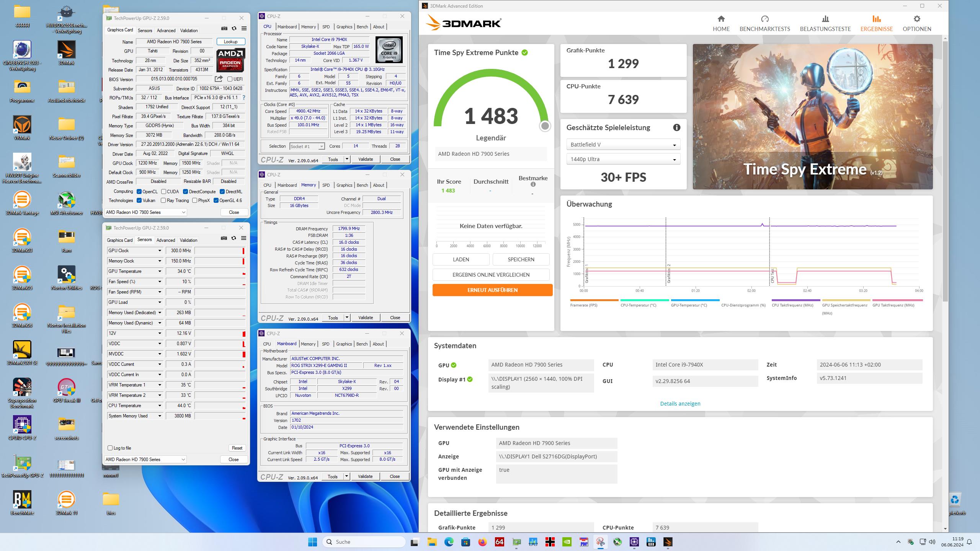Image resolution: width=980 pixels, height=551 pixels.
Task: Click the Details anzeigen link
Action: 680,404
